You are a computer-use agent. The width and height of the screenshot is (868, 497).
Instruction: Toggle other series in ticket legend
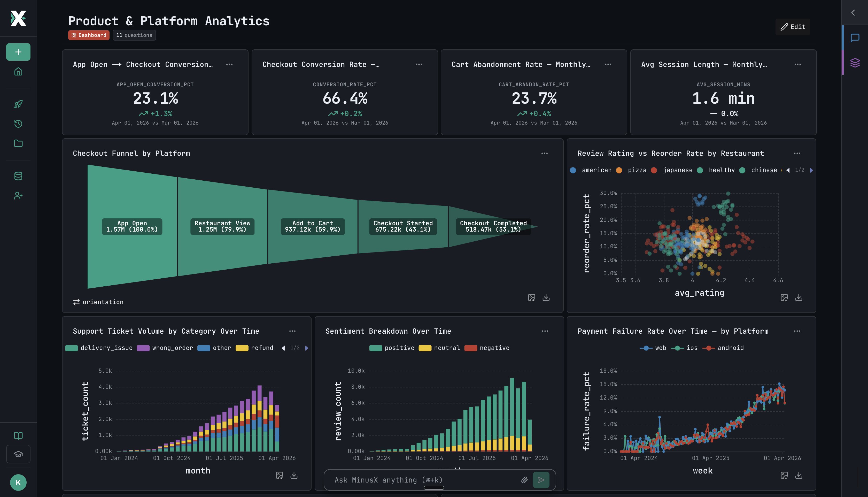(215, 348)
